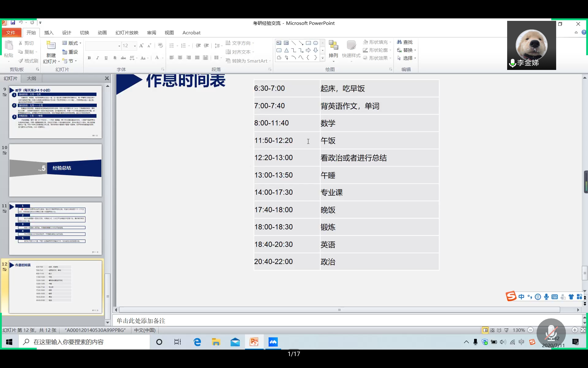
Task: Open the Insert (插入) ribbon tab
Action: point(49,33)
